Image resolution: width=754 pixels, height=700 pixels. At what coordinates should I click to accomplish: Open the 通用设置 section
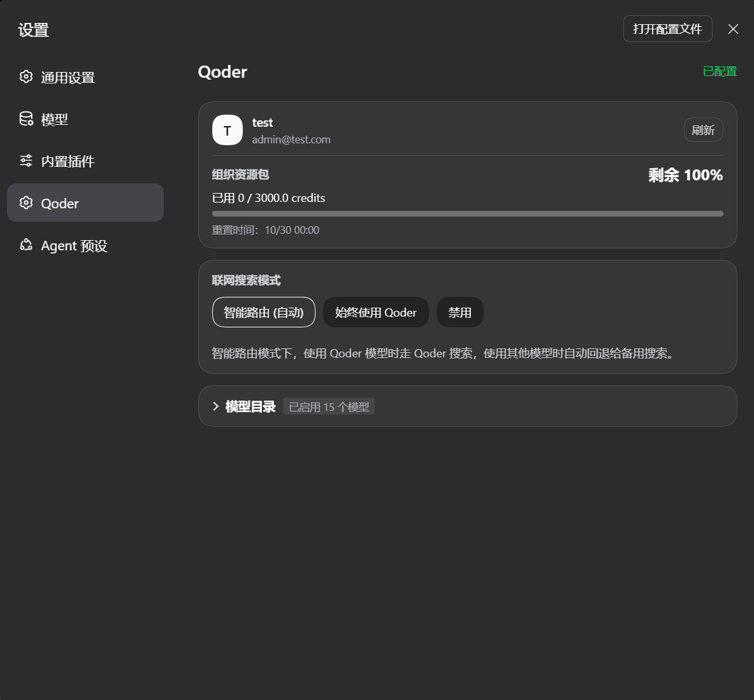click(85, 77)
